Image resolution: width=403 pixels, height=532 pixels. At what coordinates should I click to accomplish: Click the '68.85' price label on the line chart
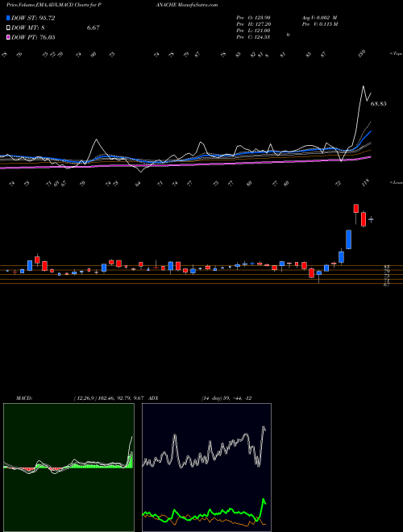click(378, 104)
